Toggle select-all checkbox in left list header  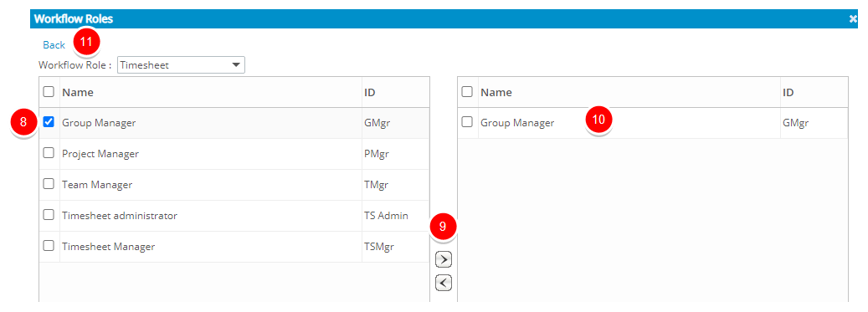click(x=49, y=92)
